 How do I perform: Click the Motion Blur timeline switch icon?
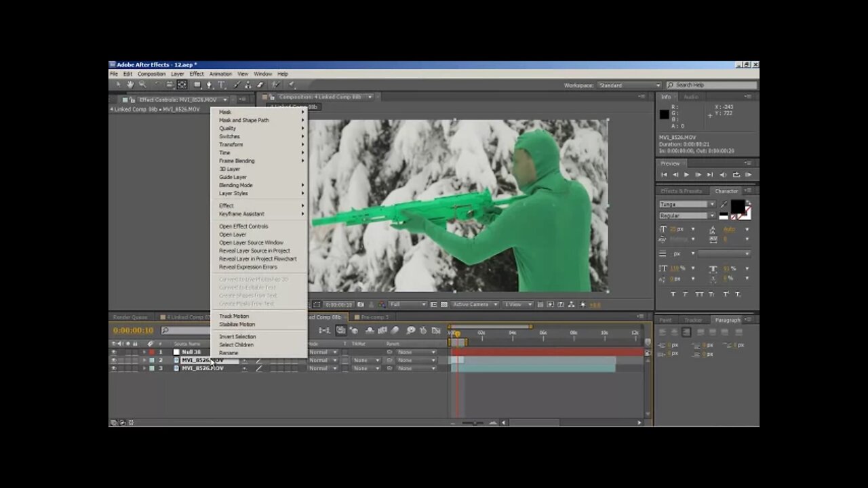point(395,330)
